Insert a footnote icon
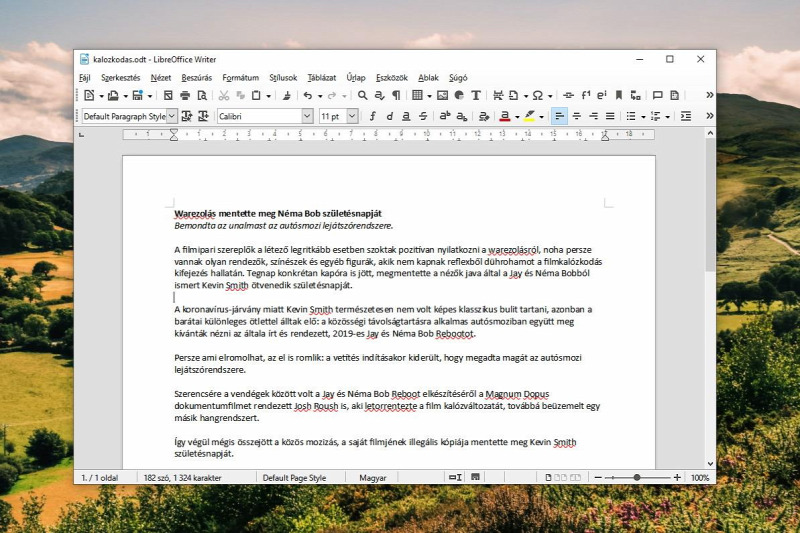This screenshot has height=533, width=800. coord(586,95)
